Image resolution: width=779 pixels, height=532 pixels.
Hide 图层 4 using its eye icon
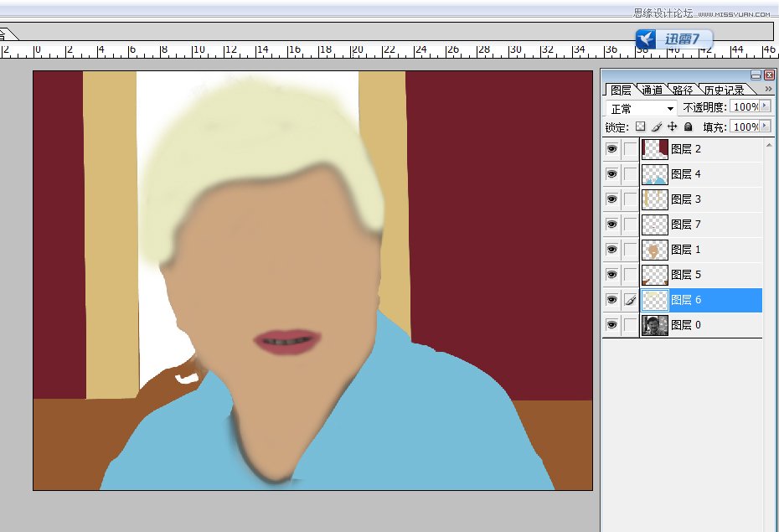tap(612, 174)
